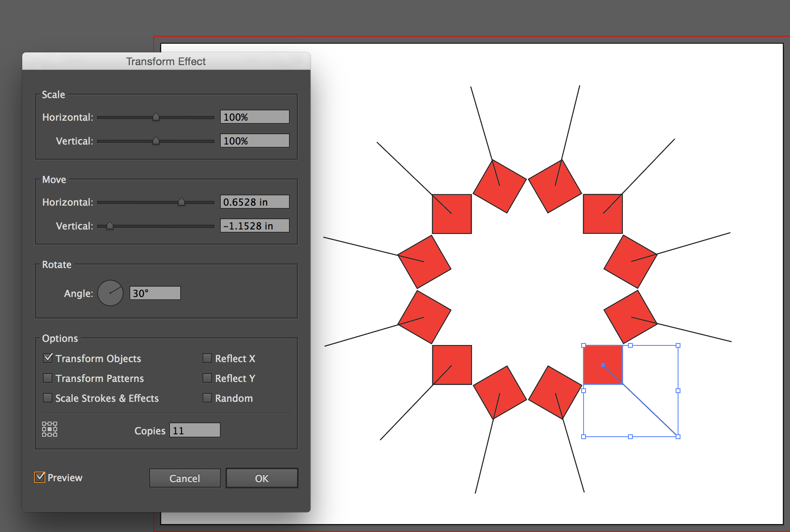
Task: Toggle the Preview checkbox
Action: click(x=40, y=477)
